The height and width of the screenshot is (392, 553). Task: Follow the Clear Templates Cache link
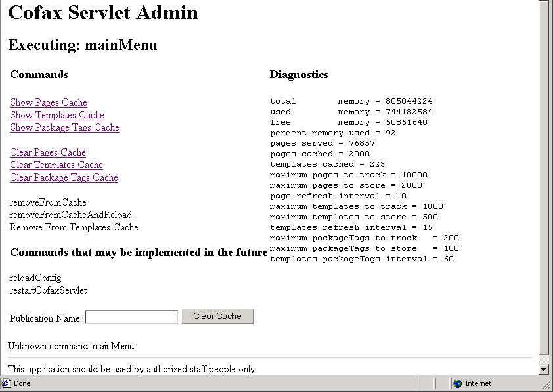coord(56,165)
